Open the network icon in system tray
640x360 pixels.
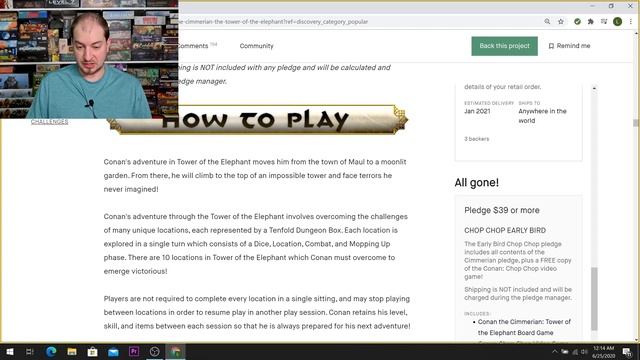[x=575, y=351]
